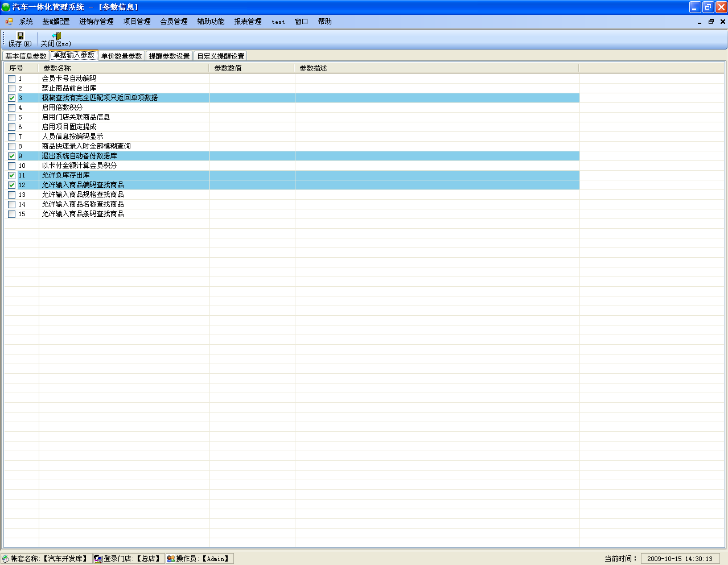
Task: Select row text 人员信息按编码显示
Action: [72, 137]
